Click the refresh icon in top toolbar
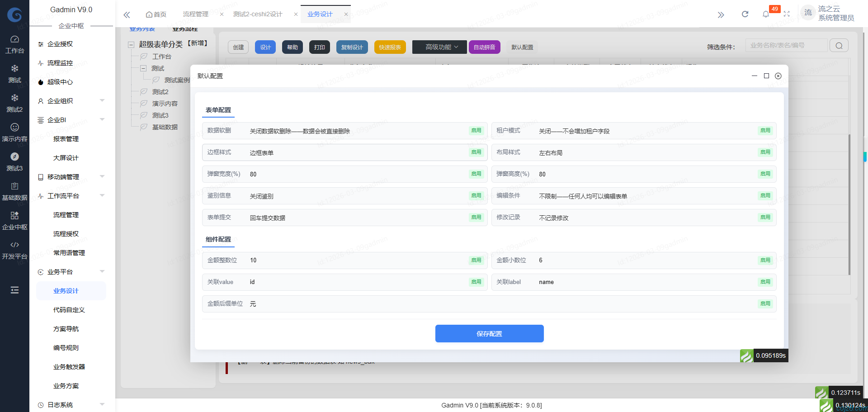The width and height of the screenshot is (868, 412). point(745,14)
